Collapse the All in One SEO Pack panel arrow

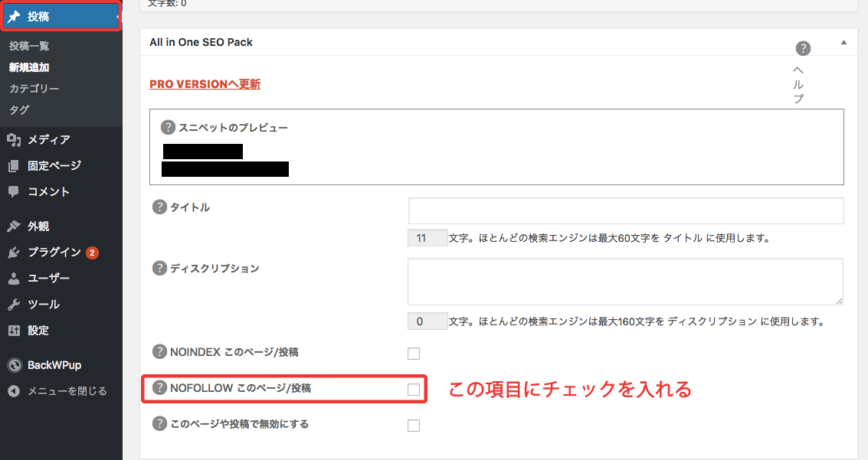(843, 43)
